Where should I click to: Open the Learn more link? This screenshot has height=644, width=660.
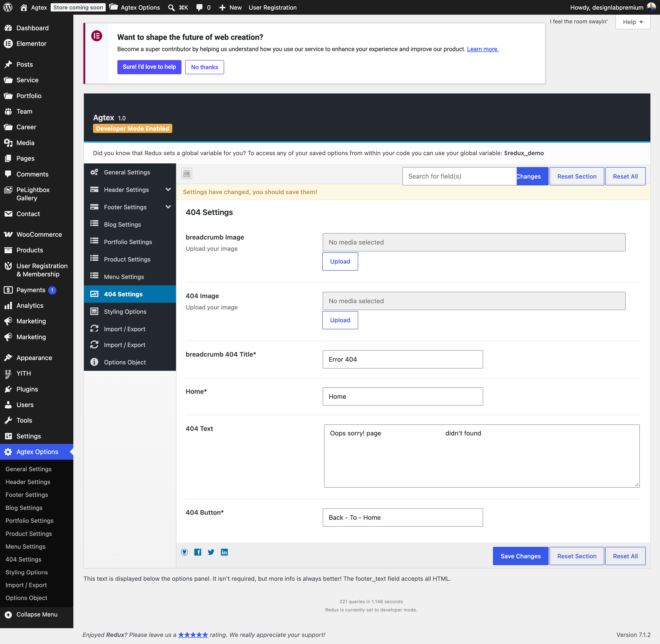point(483,49)
